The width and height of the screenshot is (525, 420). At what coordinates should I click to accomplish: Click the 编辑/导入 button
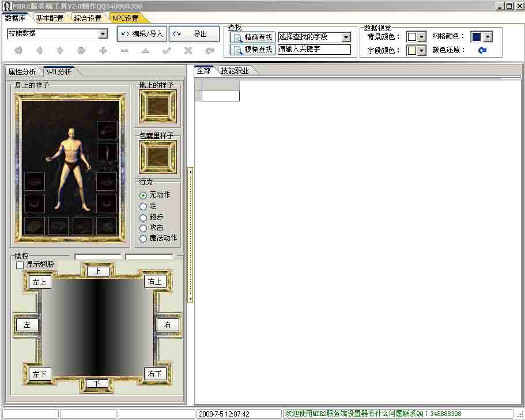click(x=142, y=34)
